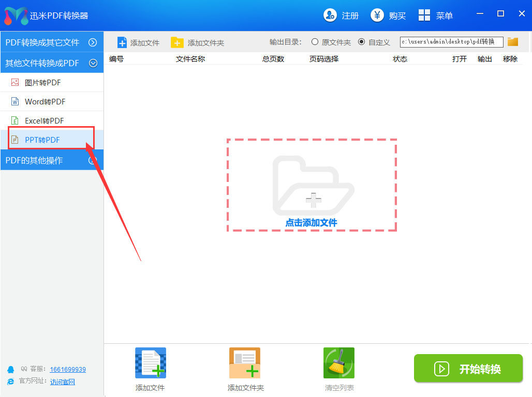The height and width of the screenshot is (397, 532).
Task: Select 图片转PDF in the sidebar
Action: tap(42, 83)
